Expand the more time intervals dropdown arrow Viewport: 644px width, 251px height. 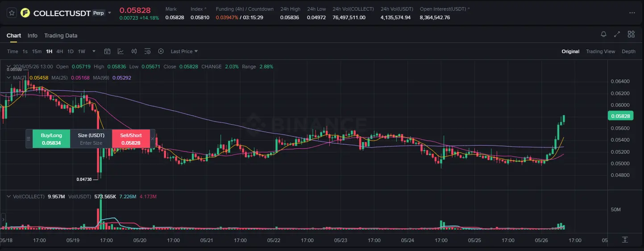click(x=94, y=51)
